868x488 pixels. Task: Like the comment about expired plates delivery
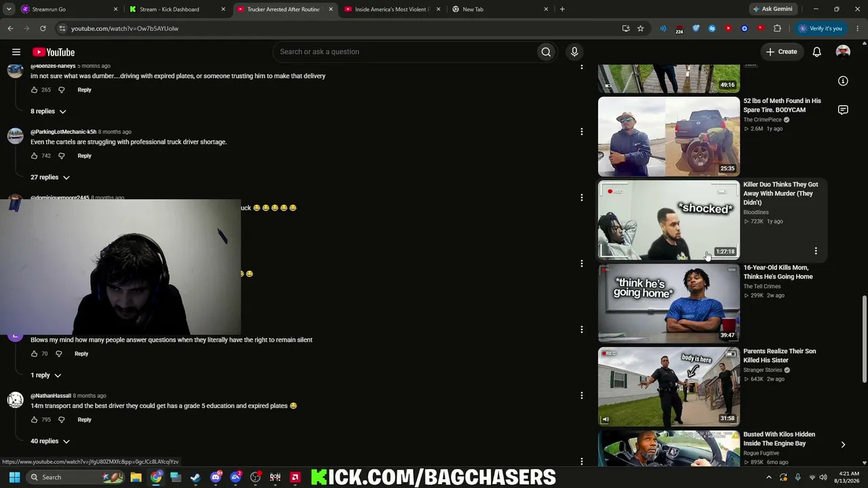click(34, 90)
